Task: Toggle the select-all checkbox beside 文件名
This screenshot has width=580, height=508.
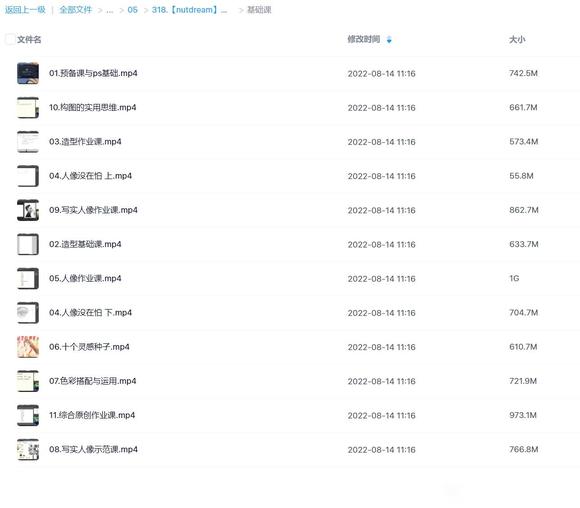Action: [x=10, y=39]
